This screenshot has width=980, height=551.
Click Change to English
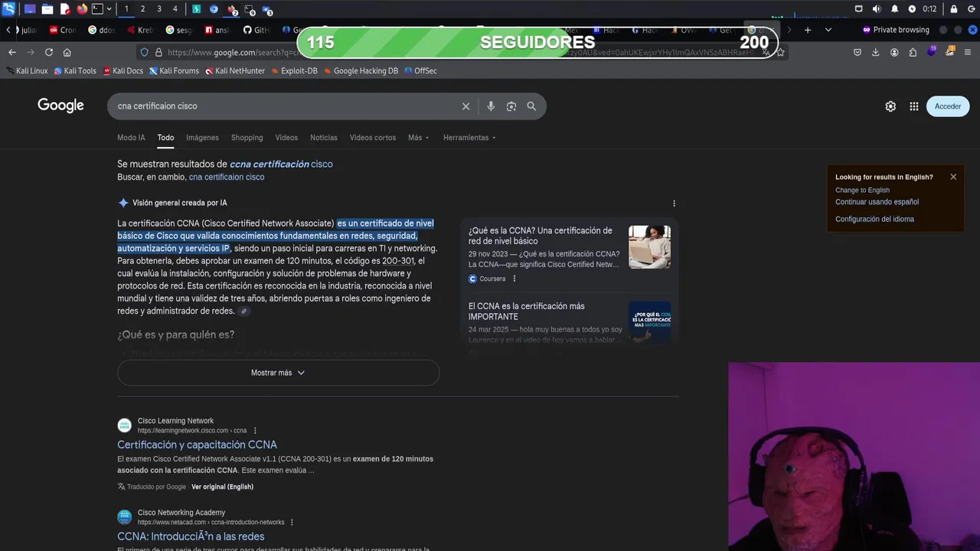[x=862, y=190]
